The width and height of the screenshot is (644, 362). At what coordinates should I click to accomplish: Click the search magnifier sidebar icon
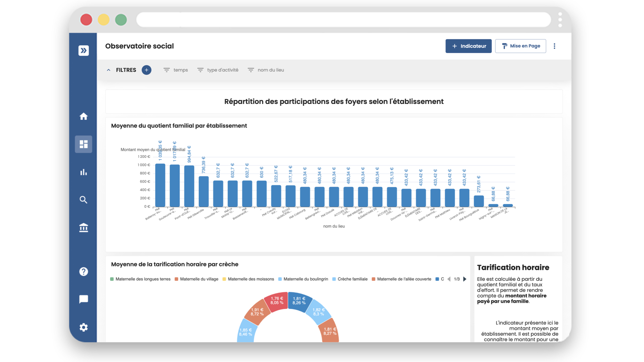pyautogui.click(x=84, y=200)
